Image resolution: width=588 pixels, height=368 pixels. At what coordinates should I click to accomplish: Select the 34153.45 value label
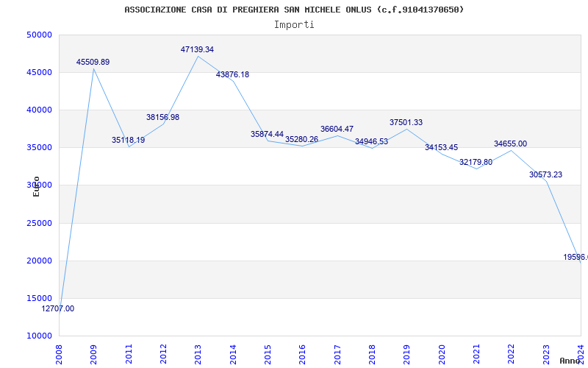pos(442,147)
